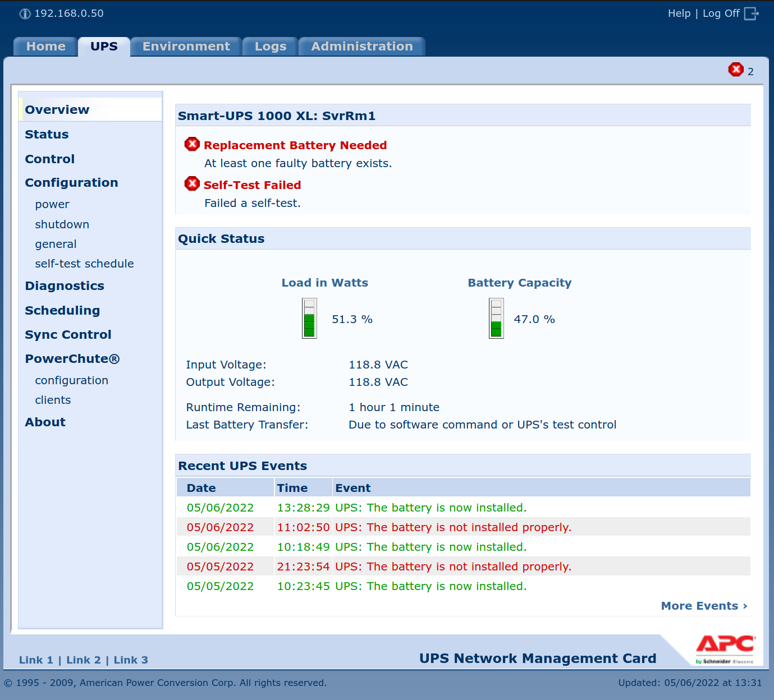Open the Administration tab

(x=361, y=47)
